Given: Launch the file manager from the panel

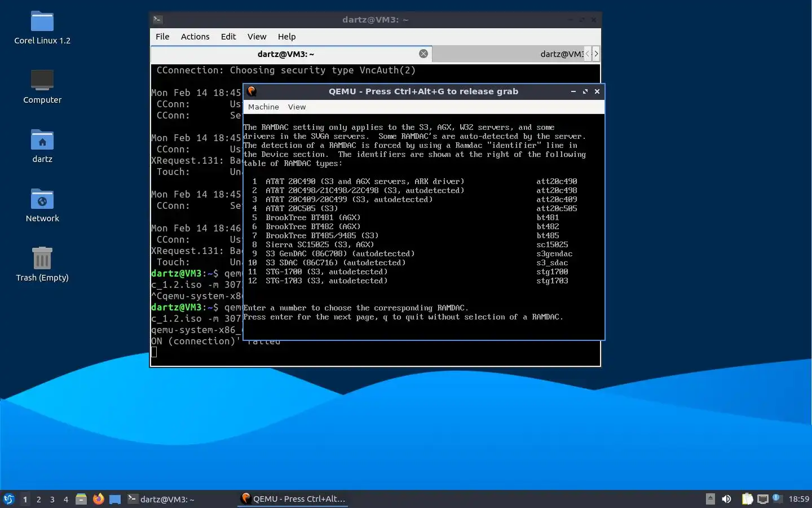Looking at the screenshot, I should coord(81,499).
